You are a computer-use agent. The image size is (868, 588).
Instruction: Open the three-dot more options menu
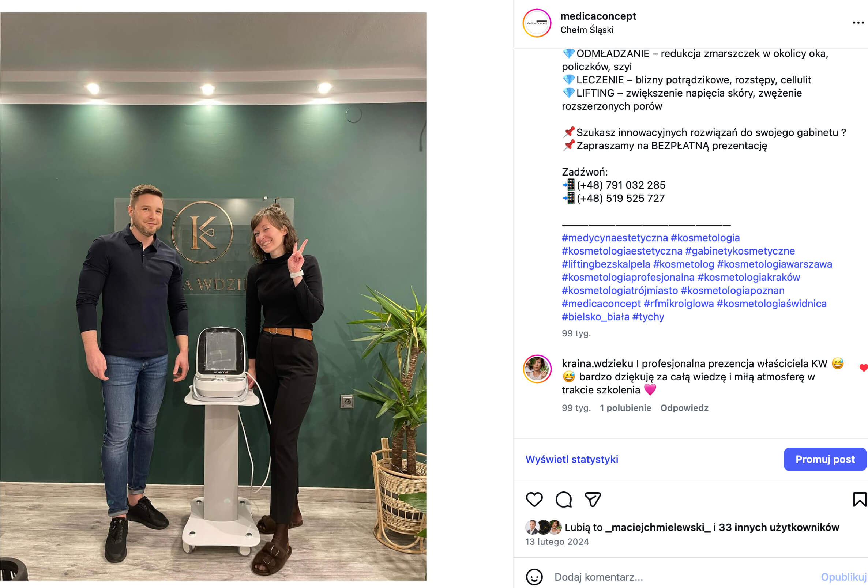[x=858, y=23]
